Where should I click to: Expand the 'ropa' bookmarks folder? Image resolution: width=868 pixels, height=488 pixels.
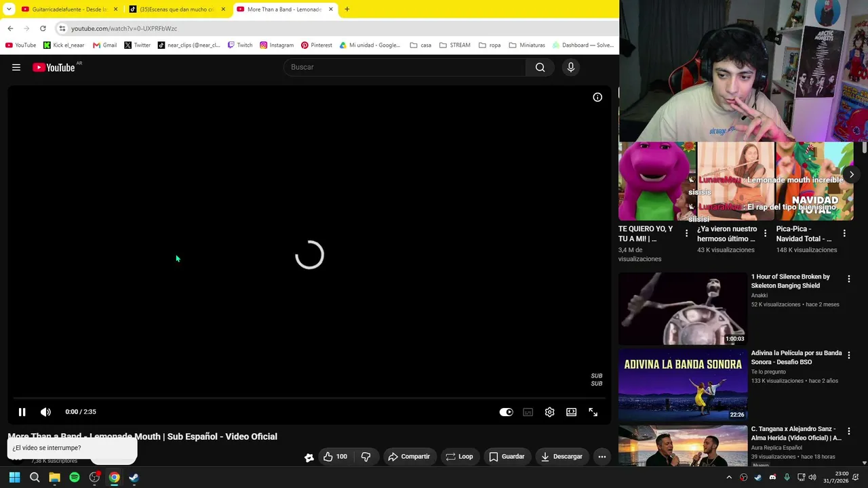pos(490,45)
